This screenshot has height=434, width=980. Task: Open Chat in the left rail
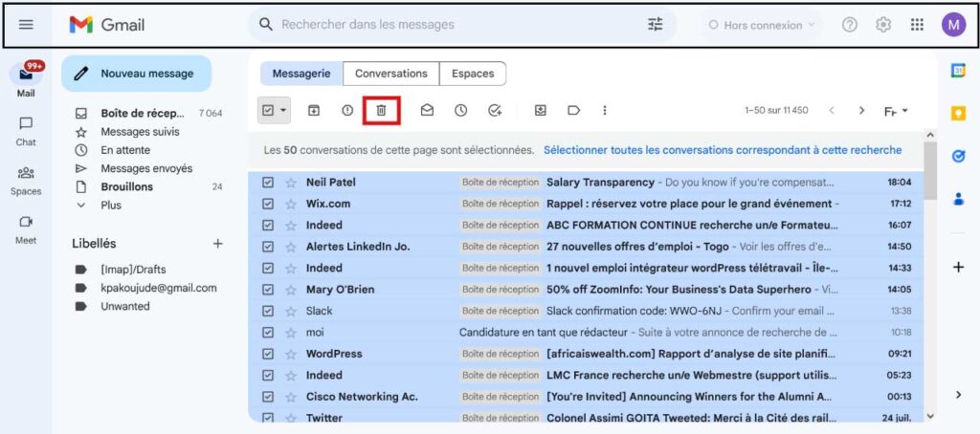[26, 131]
